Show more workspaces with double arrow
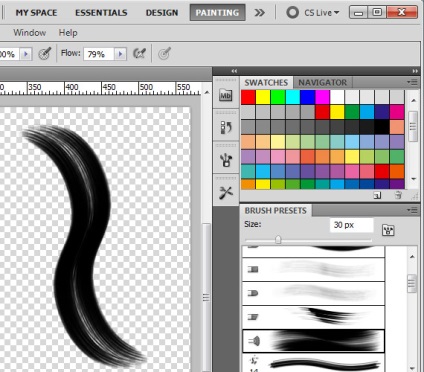This screenshot has height=372, width=424. point(259,13)
